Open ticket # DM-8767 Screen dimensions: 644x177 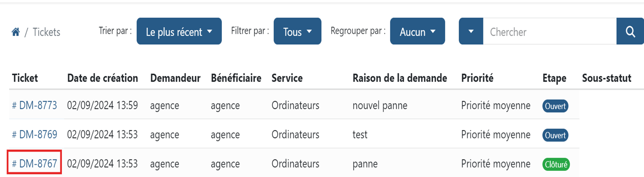pyautogui.click(x=35, y=164)
